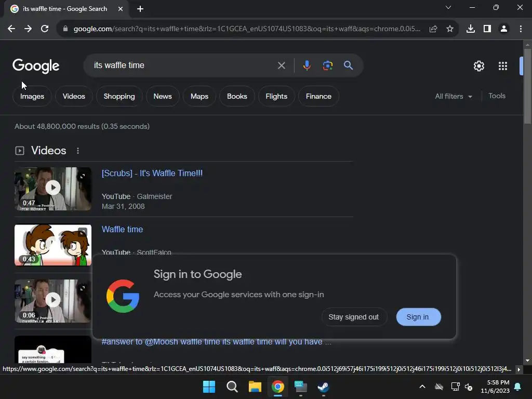The width and height of the screenshot is (532, 399).
Task: Open Google apps grid
Action: [503, 66]
